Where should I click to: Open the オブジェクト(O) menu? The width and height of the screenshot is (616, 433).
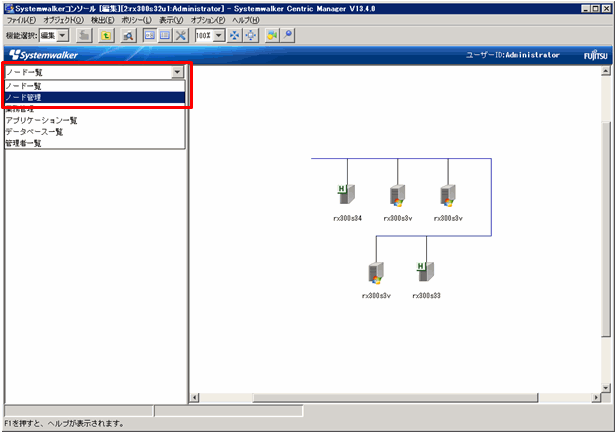pos(63,20)
